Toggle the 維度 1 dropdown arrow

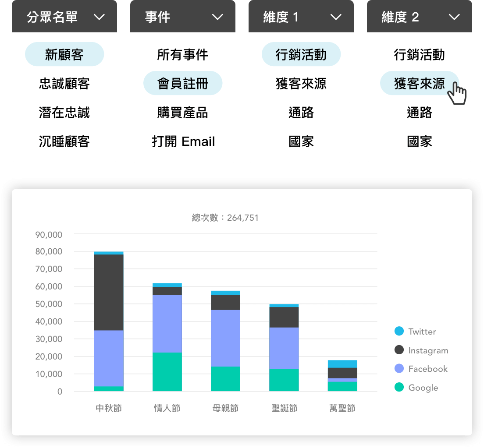click(336, 17)
